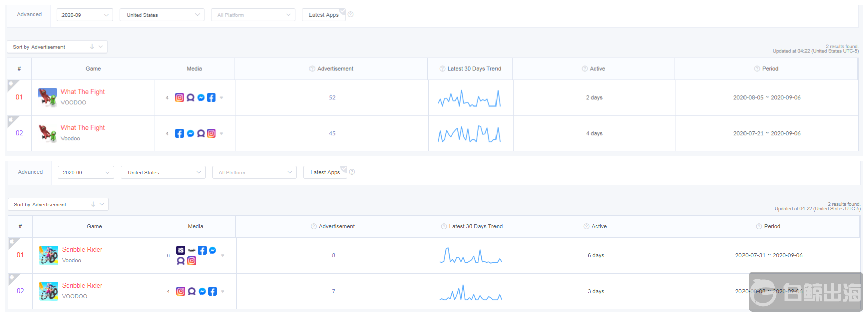Click help icon next to Period header, What The Fight table
Image resolution: width=868 pixels, height=317 pixels.
[757, 69]
